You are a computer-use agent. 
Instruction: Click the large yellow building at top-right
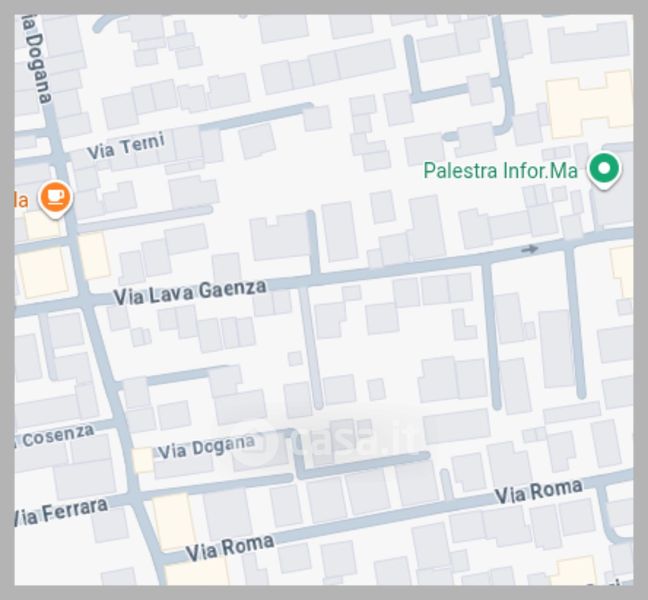coord(590,104)
